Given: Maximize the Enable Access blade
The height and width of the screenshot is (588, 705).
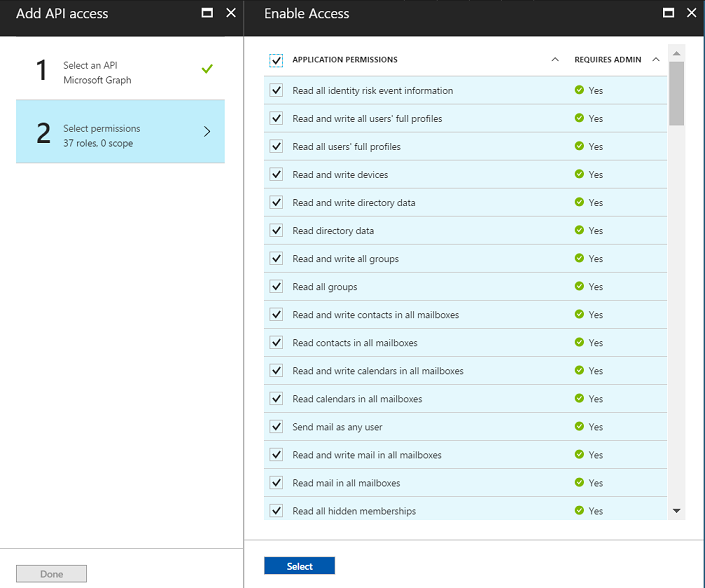Looking at the screenshot, I should (x=669, y=13).
